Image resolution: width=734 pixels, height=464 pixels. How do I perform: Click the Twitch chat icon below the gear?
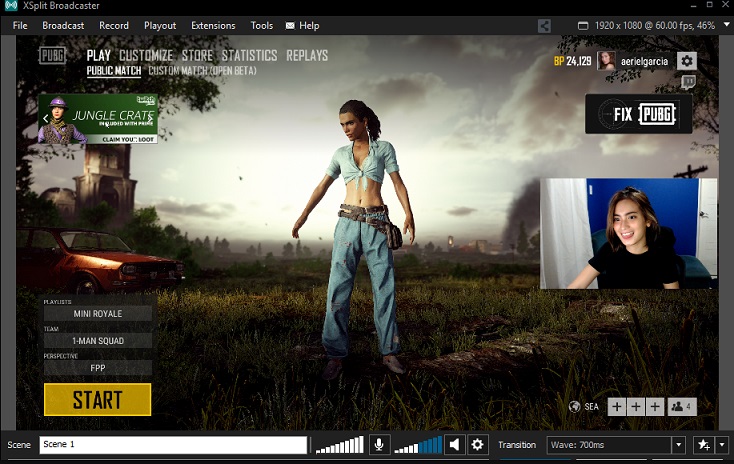688,82
